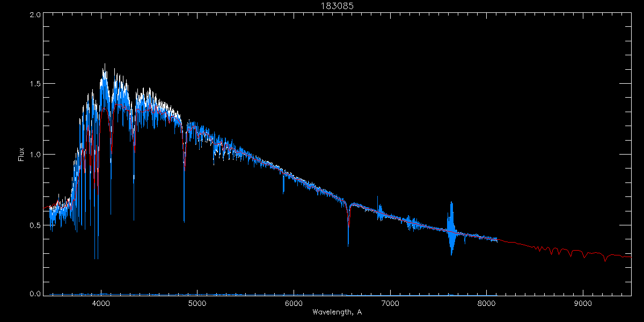Click the 6000 wavelength tick label

pyautogui.click(x=294, y=304)
